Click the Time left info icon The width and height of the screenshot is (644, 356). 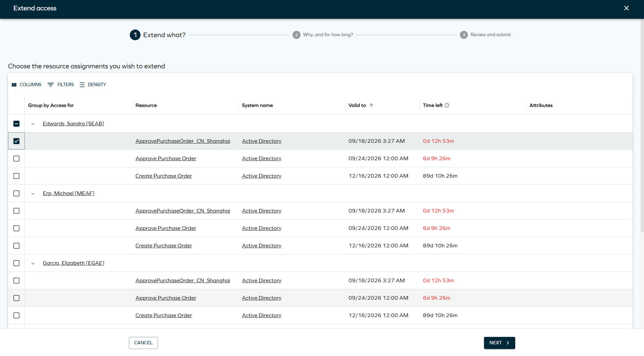pyautogui.click(x=447, y=105)
